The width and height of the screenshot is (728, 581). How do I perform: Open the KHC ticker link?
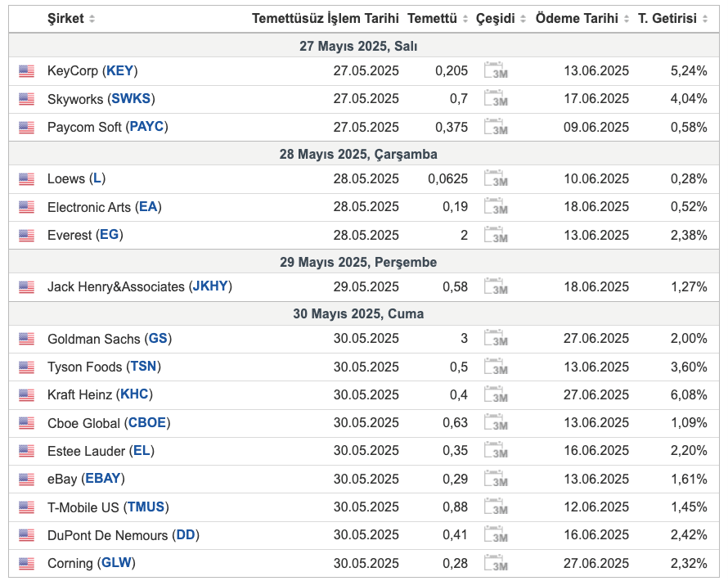click(x=134, y=394)
